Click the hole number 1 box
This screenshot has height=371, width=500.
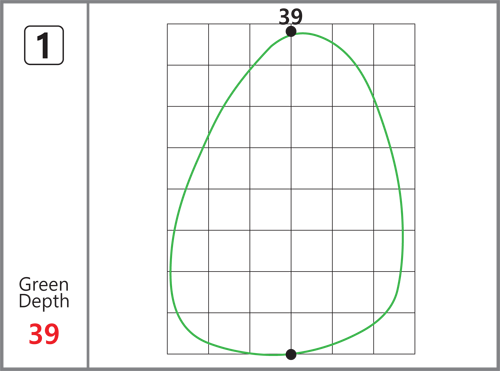tap(44, 45)
